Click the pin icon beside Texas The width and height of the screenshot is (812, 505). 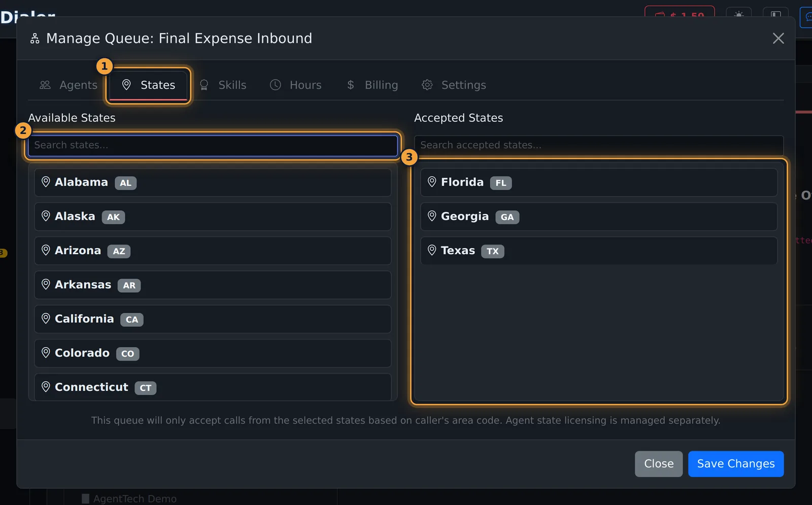[x=432, y=250]
